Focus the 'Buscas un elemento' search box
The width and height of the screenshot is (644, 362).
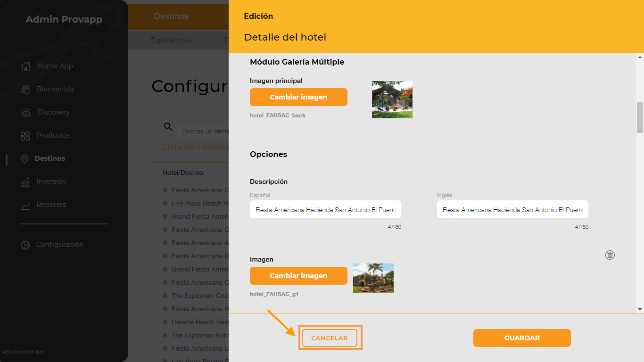point(203,131)
